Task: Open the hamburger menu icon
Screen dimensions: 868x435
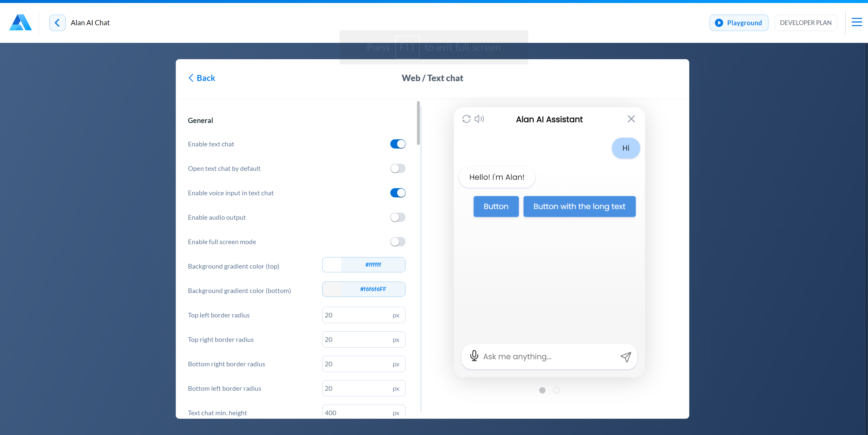Action: click(857, 23)
